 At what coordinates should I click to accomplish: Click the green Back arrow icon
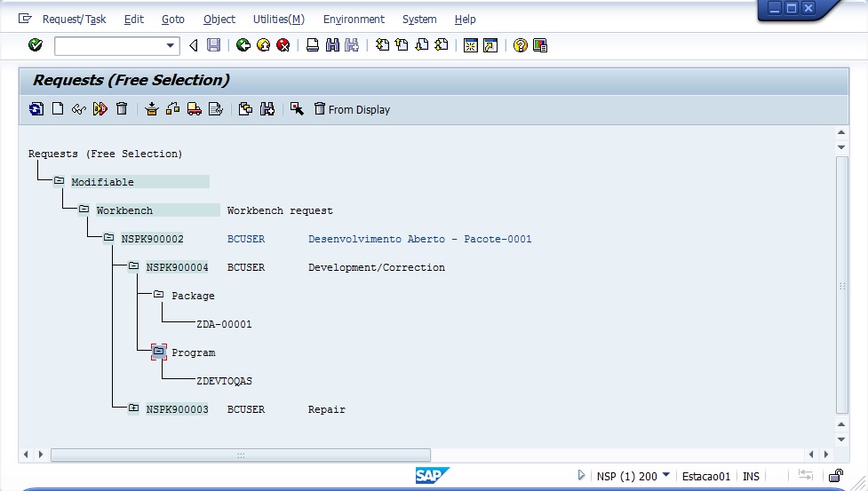[x=243, y=45]
